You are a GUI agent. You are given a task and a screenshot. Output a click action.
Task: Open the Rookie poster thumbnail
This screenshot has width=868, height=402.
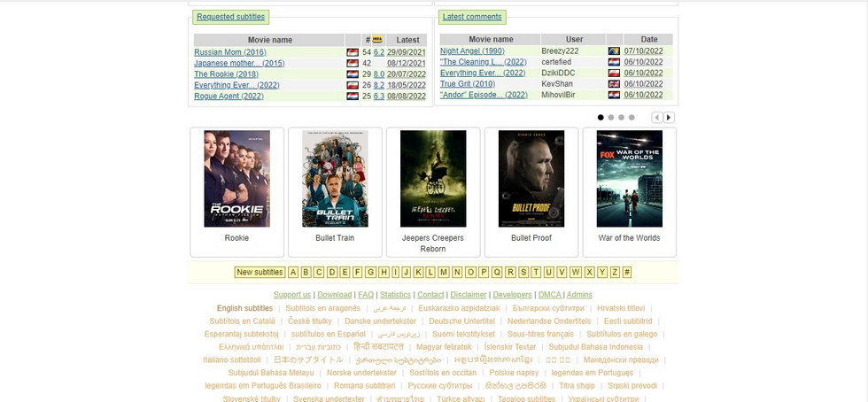(237, 179)
